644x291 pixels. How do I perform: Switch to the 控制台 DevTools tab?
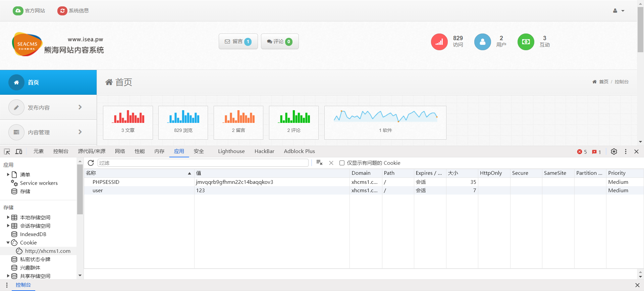(x=61, y=151)
